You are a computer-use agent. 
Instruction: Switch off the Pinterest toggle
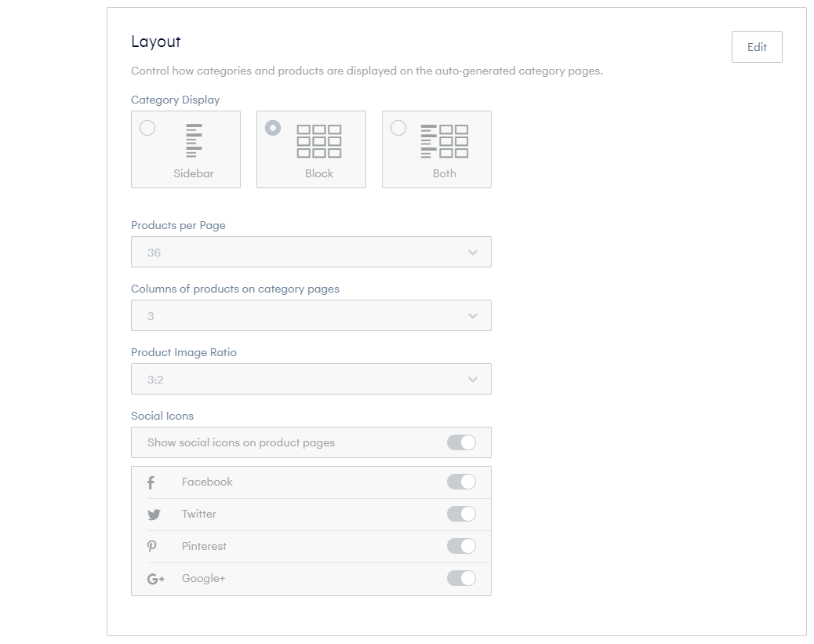[461, 547]
